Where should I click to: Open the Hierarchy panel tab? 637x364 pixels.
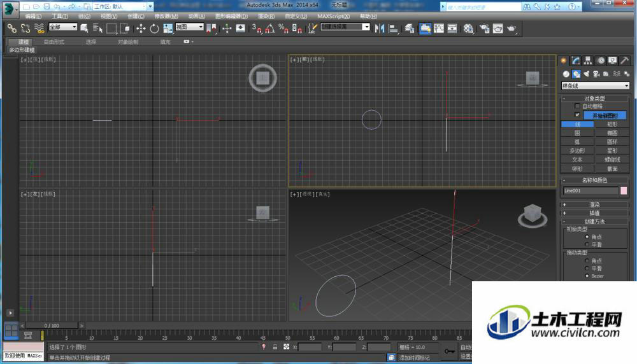588,60
